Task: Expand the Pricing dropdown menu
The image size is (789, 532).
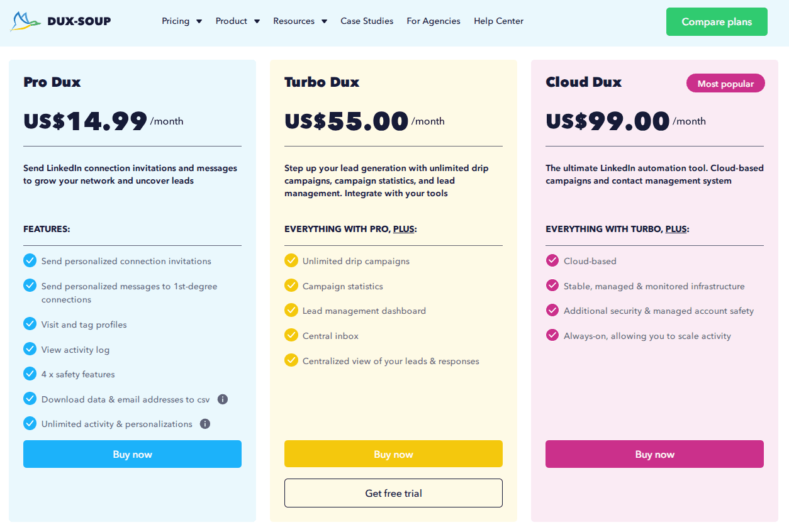Action: tap(182, 21)
